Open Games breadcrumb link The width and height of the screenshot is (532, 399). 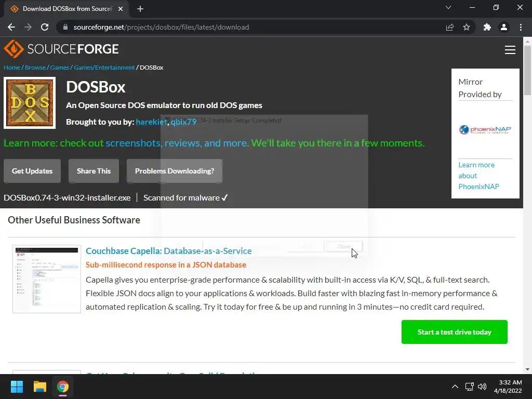click(60, 68)
